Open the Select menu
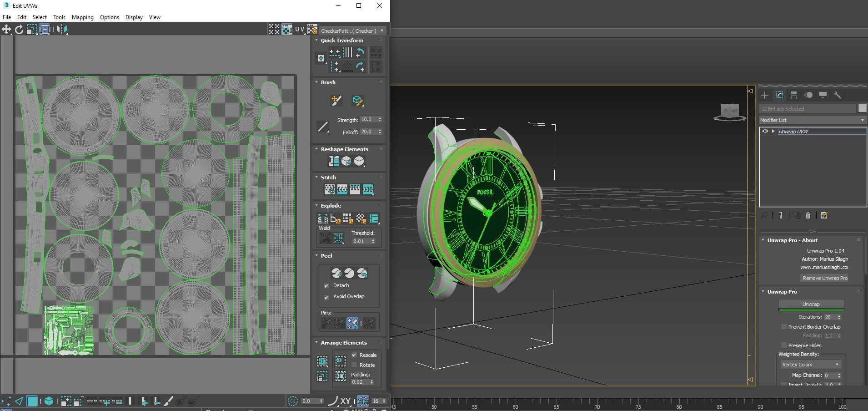 [40, 17]
